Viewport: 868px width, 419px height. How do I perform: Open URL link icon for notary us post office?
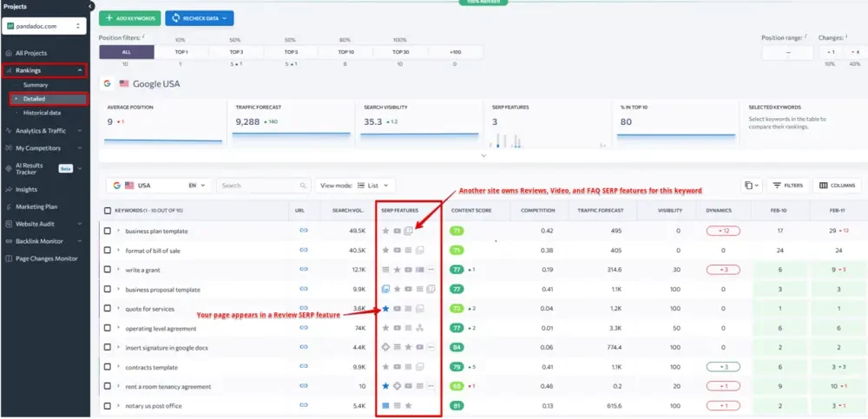[x=303, y=405]
